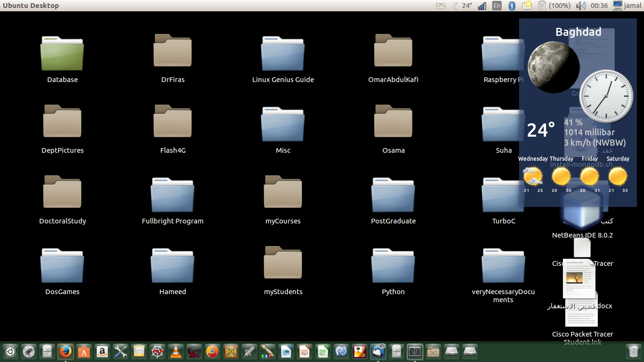Open Ubuntu Software Center in dock
The image size is (644, 362).
(84, 351)
